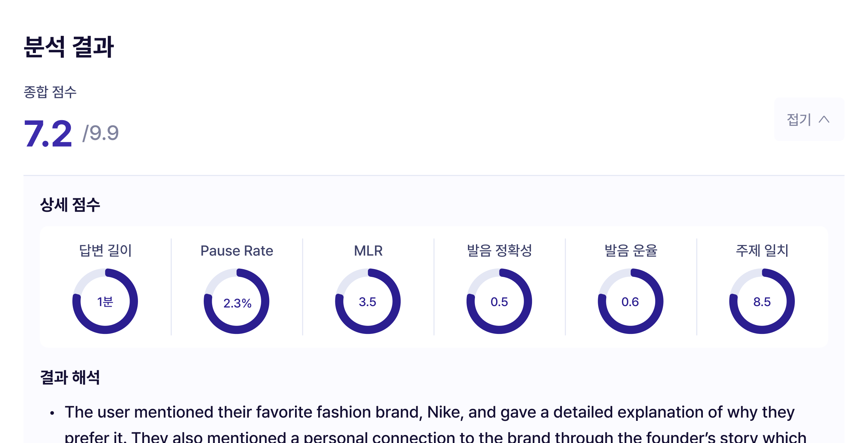Image resolution: width=868 pixels, height=443 pixels.
Task: Click the 답변 길이 label
Action: (105, 251)
